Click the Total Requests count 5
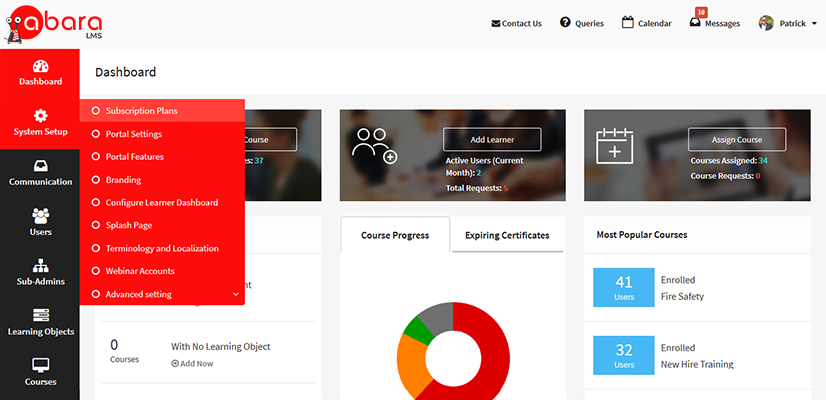 [x=506, y=188]
